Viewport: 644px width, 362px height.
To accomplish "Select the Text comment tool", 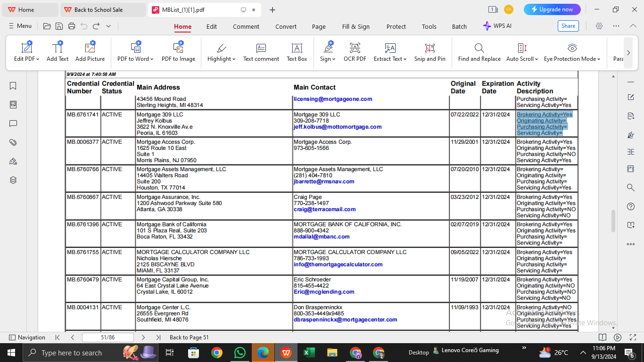I will [261, 52].
